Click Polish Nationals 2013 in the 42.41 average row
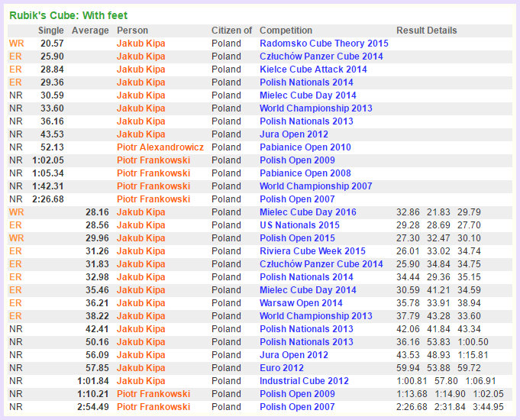 click(x=306, y=329)
